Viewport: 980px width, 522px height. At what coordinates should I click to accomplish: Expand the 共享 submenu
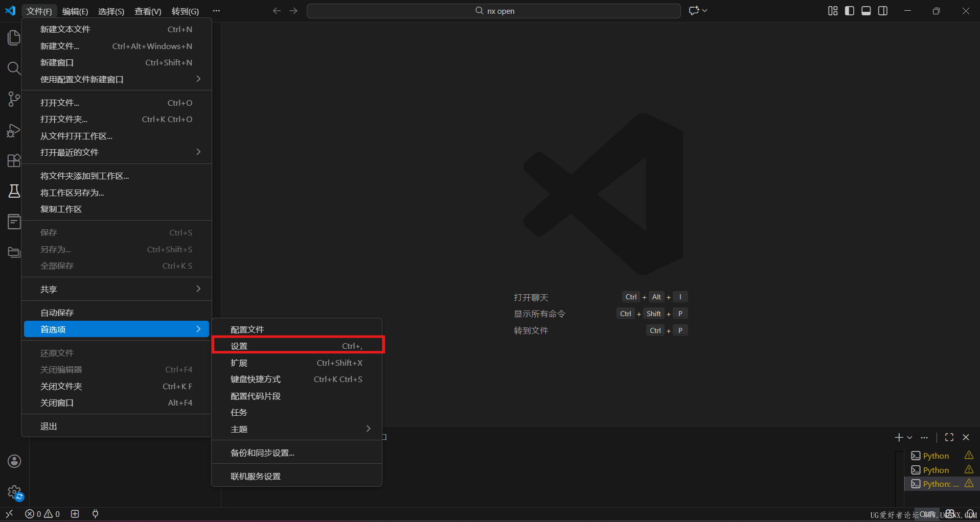(x=117, y=290)
